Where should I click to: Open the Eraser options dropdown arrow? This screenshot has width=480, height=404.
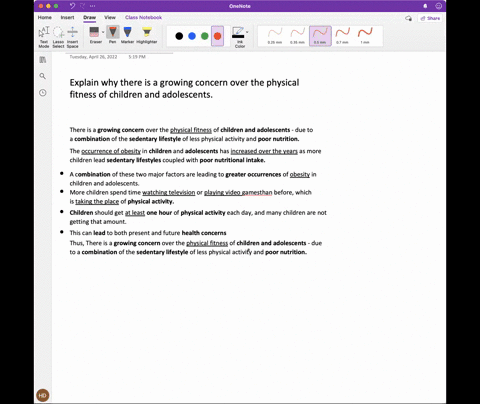click(103, 32)
